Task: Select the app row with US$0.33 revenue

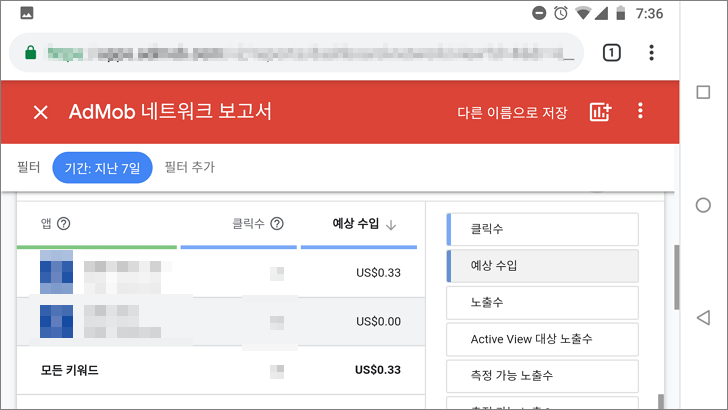Action: tap(221, 273)
